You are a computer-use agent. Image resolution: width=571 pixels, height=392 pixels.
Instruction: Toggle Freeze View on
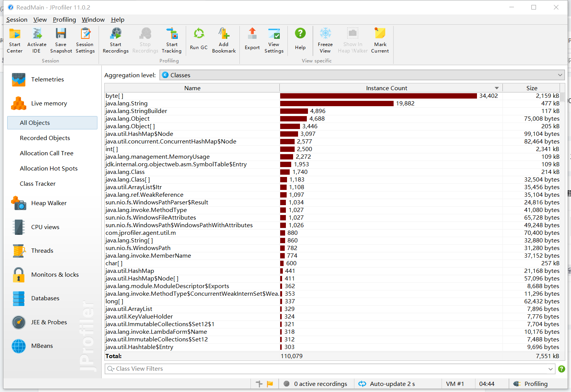pos(325,40)
